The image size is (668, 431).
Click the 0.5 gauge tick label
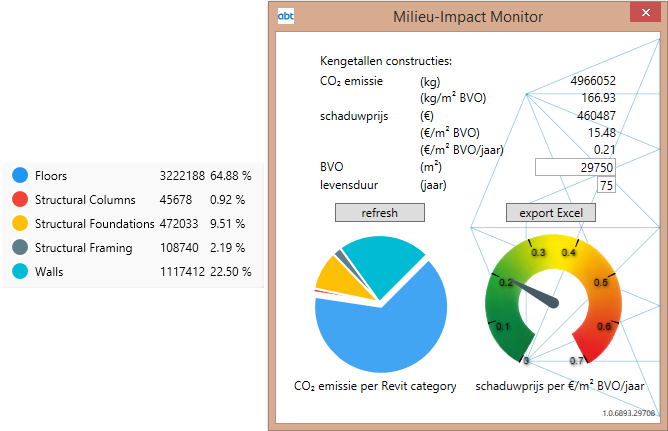(x=601, y=282)
